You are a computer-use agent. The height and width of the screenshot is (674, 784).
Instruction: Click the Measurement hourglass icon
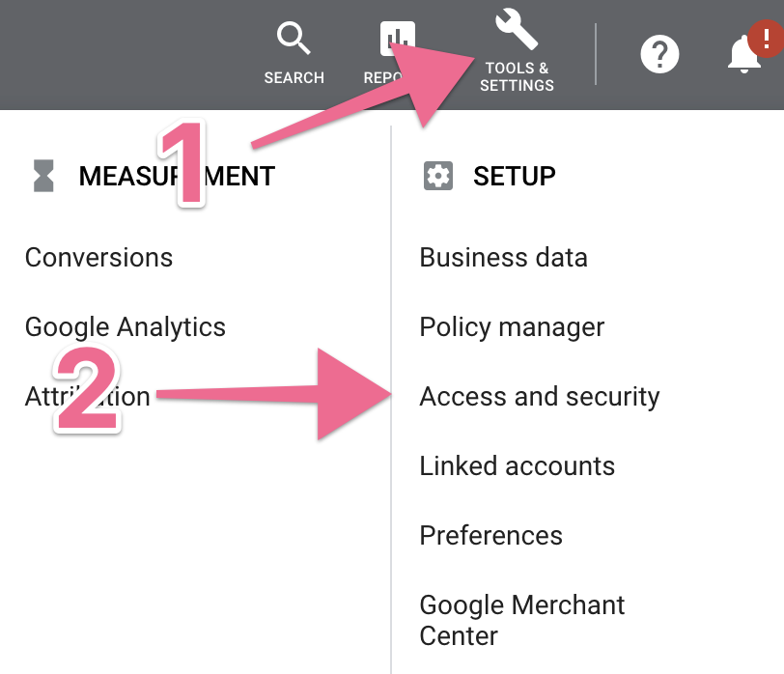pos(43,176)
